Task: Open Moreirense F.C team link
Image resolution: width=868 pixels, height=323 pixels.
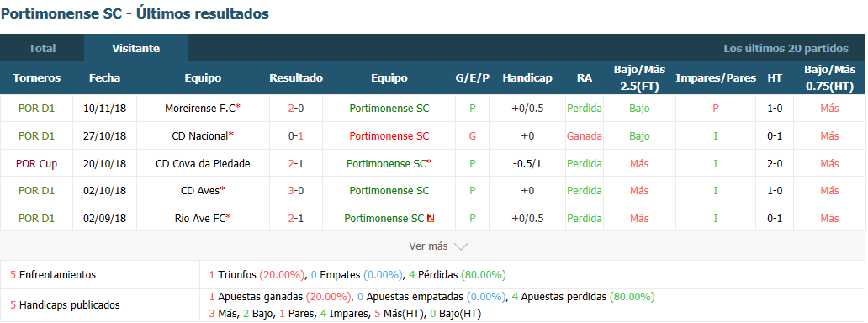Action: pos(200,109)
